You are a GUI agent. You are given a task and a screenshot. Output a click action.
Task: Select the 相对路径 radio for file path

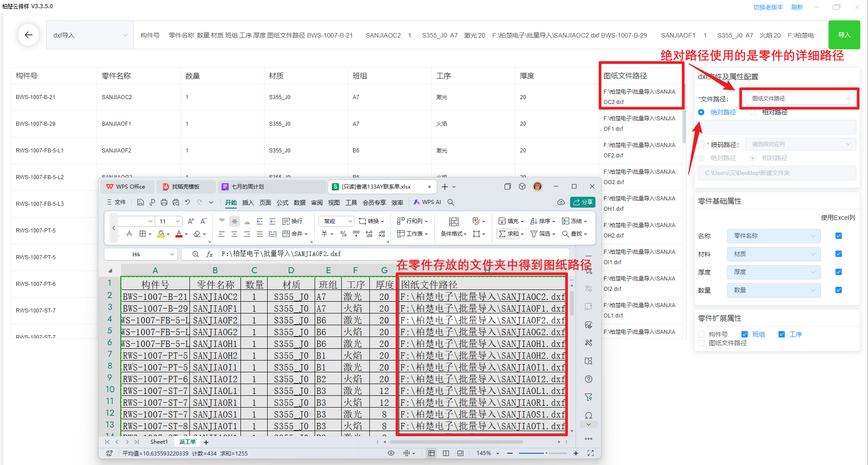(x=753, y=112)
